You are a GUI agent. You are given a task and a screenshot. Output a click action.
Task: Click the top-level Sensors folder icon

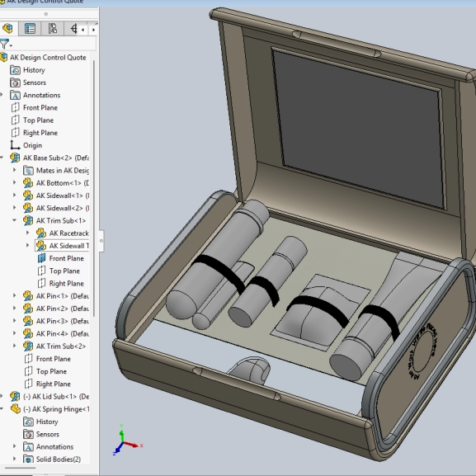15,82
